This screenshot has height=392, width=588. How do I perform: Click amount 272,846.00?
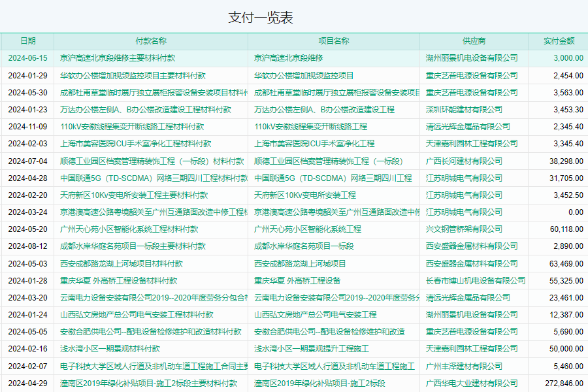pyautogui.click(x=564, y=383)
